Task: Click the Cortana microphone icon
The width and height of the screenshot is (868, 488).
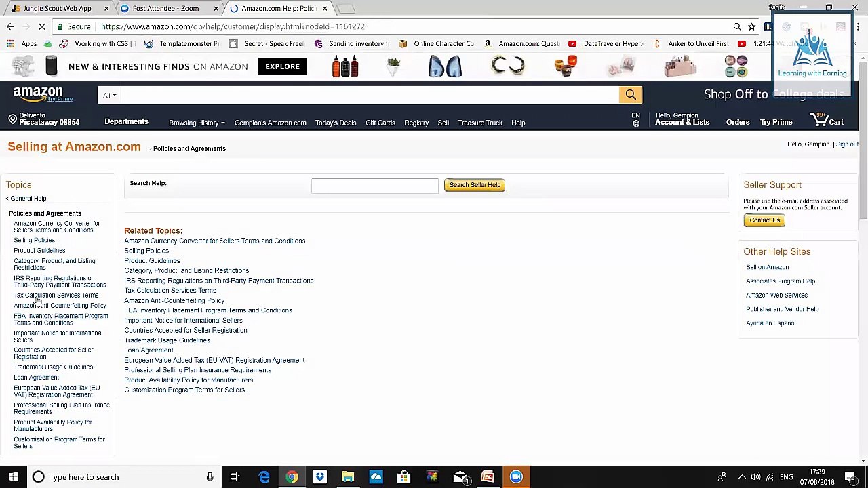Action: coord(210,477)
